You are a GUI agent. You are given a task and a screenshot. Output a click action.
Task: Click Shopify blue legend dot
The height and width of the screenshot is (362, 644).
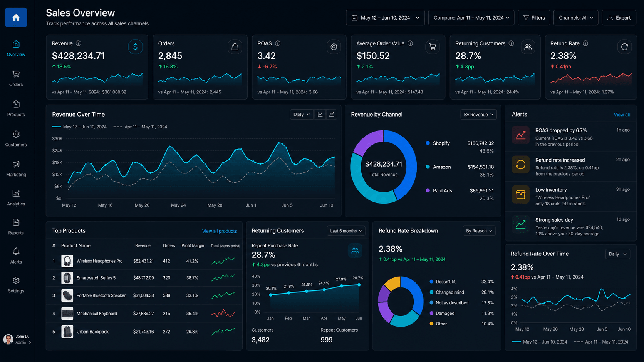click(x=428, y=143)
